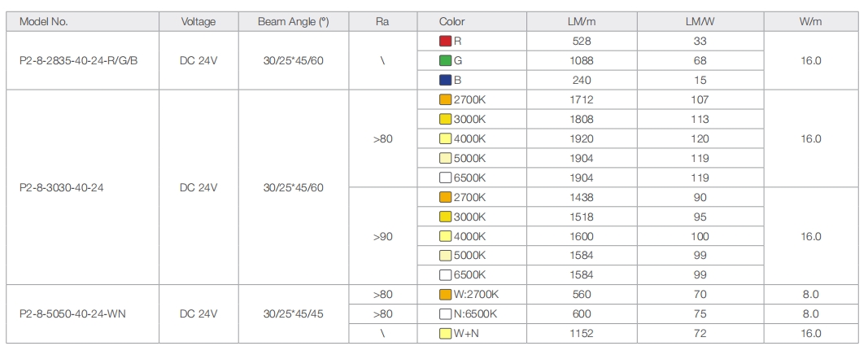
Task: Select the 1920 LM/m value
Action: pos(581,138)
